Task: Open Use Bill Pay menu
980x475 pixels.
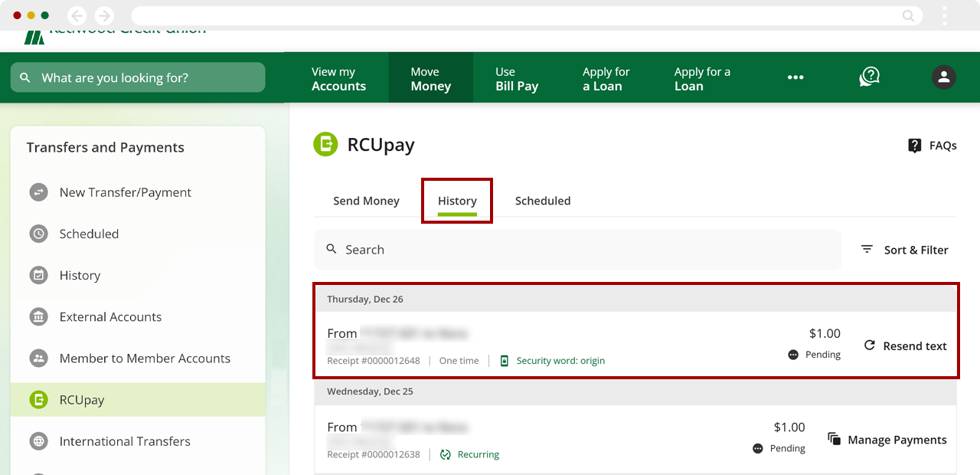Action: tap(517, 79)
